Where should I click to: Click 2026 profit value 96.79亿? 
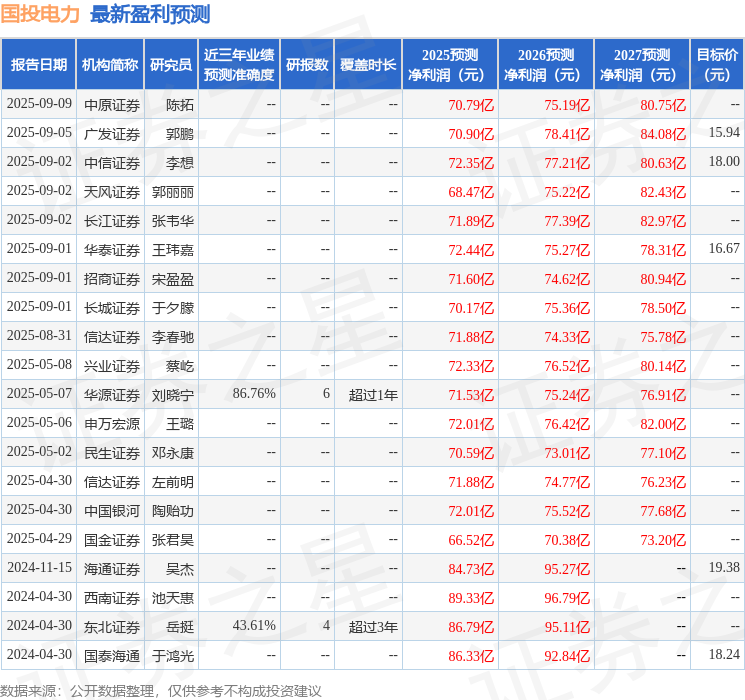click(x=567, y=598)
